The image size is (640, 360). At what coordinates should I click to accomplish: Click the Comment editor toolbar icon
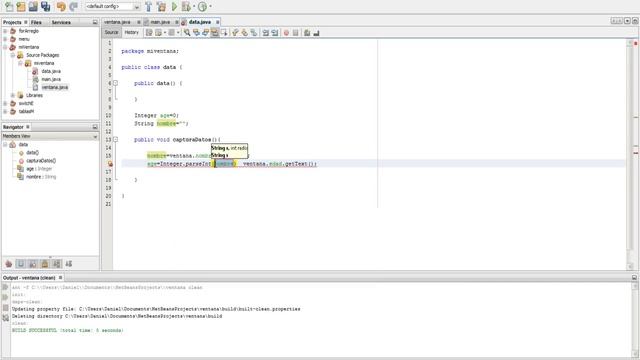pos(307,33)
